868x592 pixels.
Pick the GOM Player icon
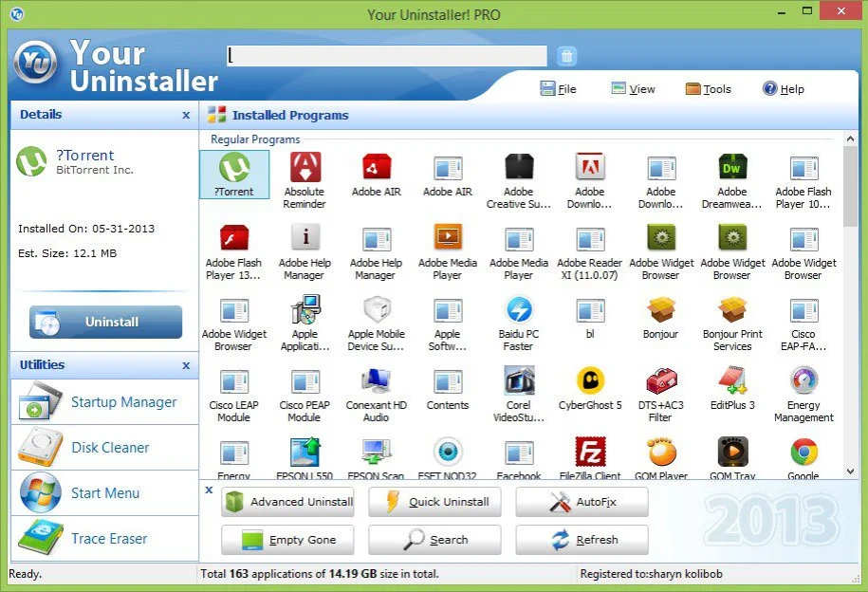click(x=661, y=453)
